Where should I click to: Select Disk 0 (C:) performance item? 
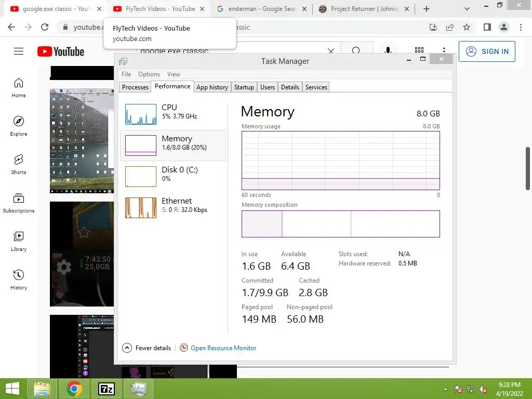[173, 177]
